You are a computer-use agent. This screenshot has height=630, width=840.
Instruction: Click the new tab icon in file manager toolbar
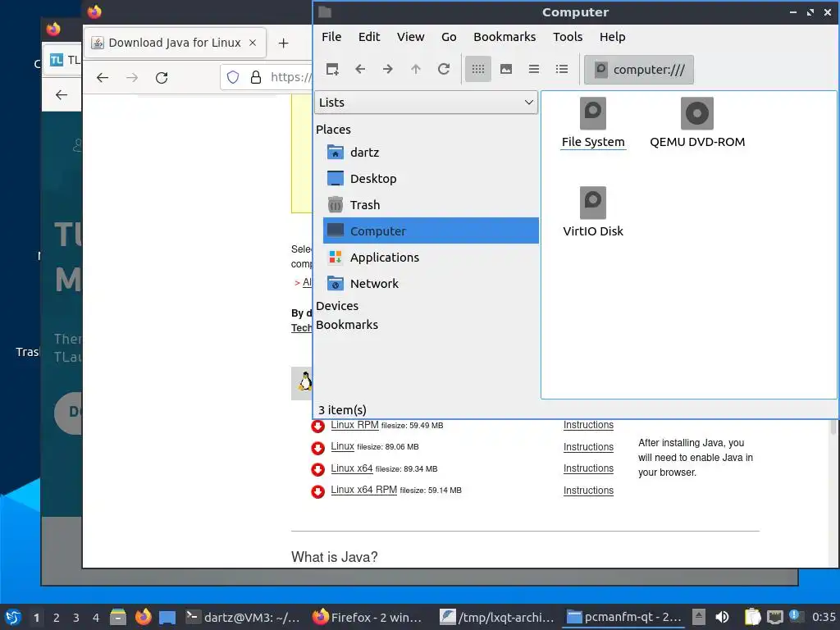pos(332,69)
